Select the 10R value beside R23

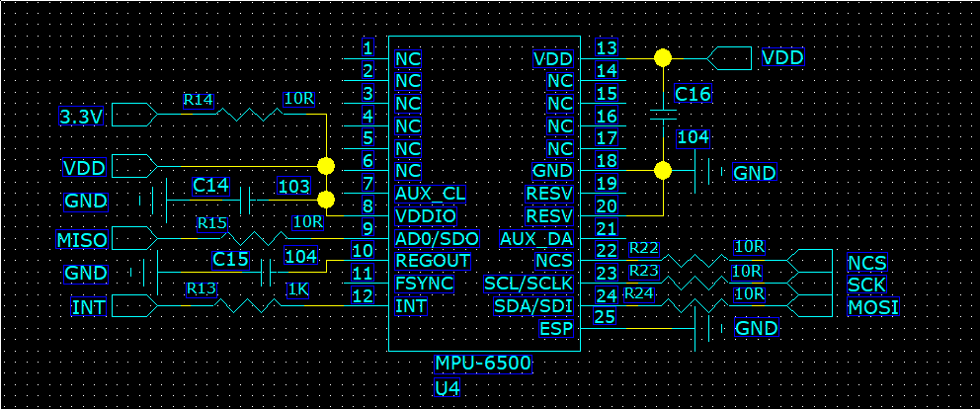[x=748, y=271]
